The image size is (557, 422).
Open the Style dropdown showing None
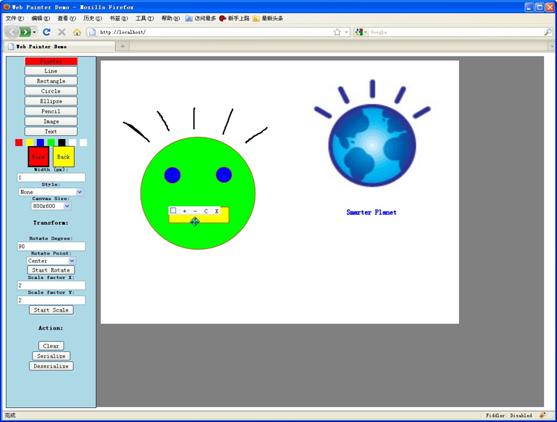click(x=50, y=192)
